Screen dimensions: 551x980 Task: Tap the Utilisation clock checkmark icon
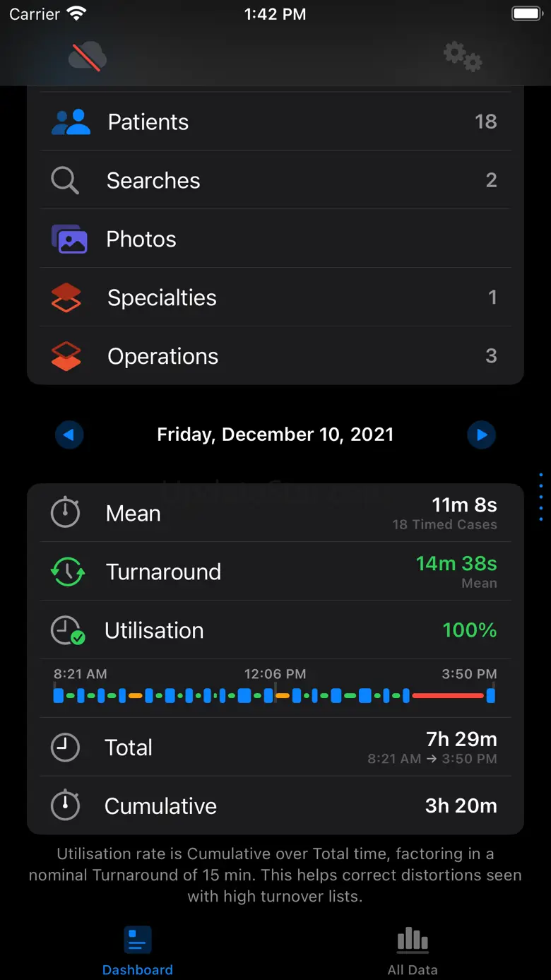[x=67, y=630]
